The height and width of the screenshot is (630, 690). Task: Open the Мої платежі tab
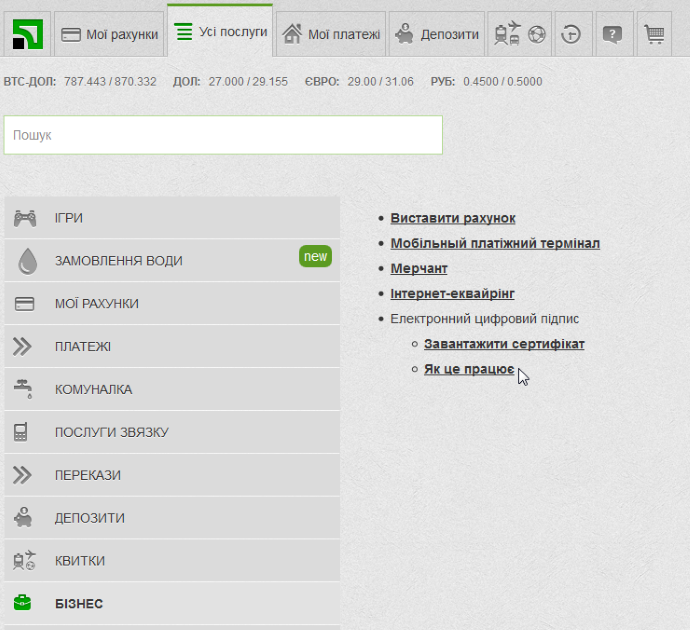click(x=331, y=35)
